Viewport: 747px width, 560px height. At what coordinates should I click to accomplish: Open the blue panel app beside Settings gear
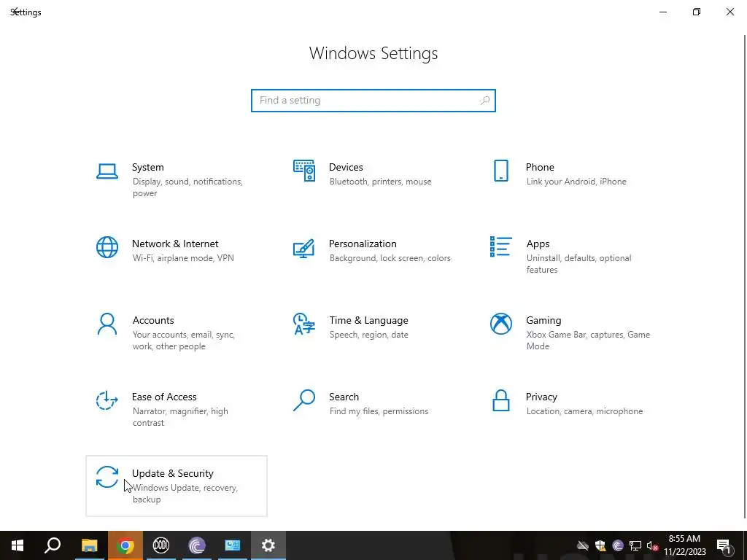[233, 545]
